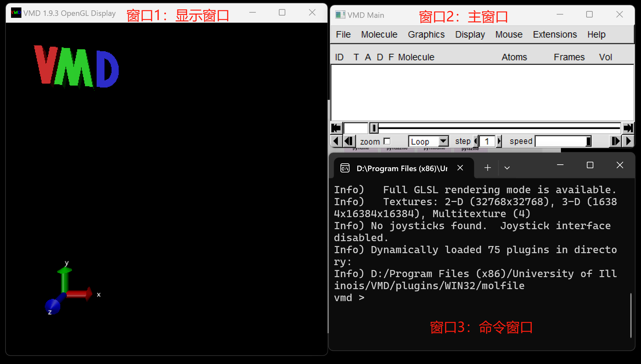Step forward one frame
Image resolution: width=641 pixels, height=364 pixels.
[x=615, y=141]
